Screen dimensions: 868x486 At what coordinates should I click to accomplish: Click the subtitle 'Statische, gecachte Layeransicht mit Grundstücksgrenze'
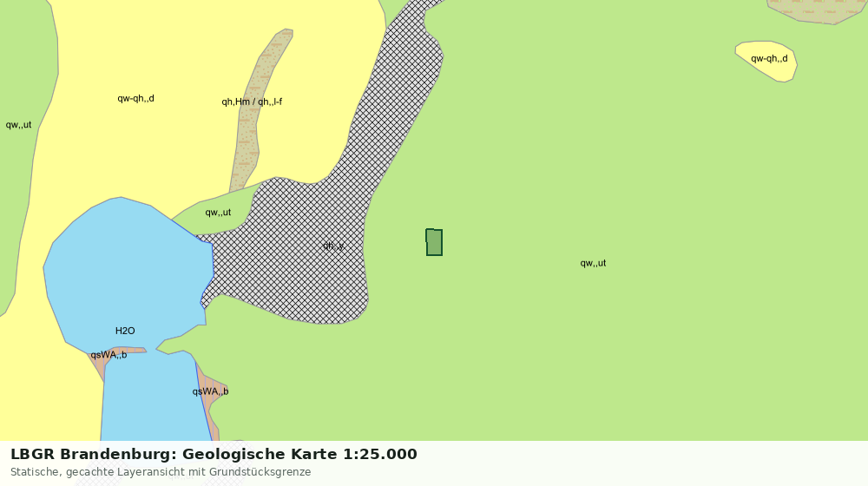[x=161, y=472]
